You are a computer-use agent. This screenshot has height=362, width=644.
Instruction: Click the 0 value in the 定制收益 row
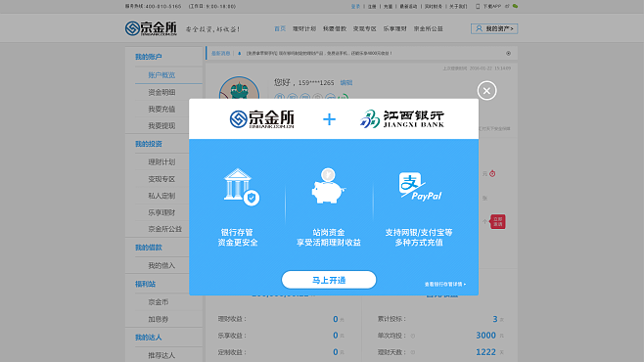tap(336, 352)
